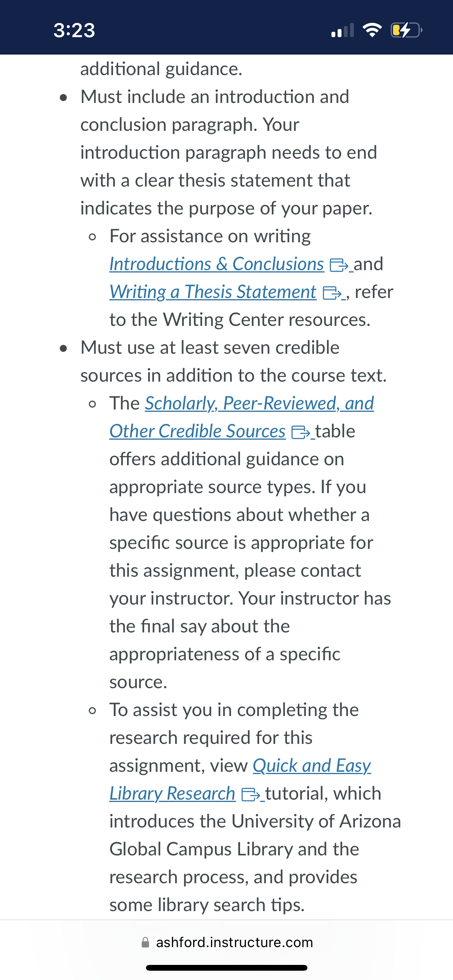This screenshot has height=980, width=453.
Task: Open the Writing a Thesis Statement link
Action: coord(213,292)
